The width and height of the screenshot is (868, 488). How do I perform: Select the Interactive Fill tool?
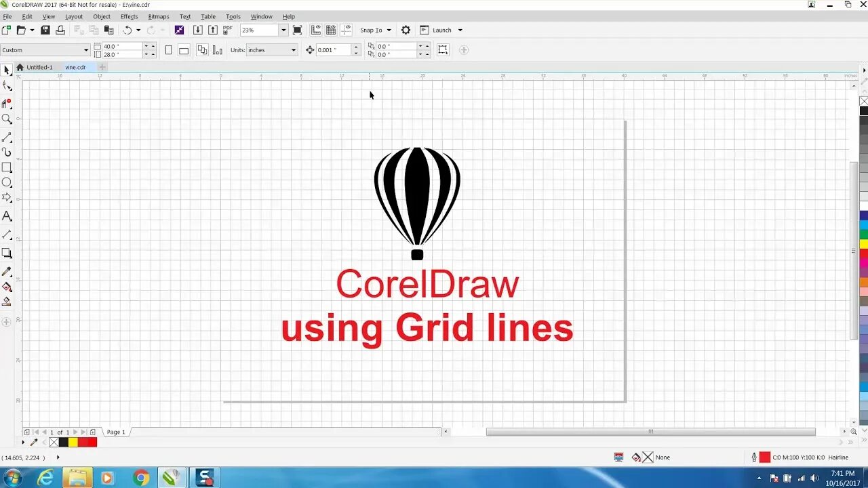point(7,287)
